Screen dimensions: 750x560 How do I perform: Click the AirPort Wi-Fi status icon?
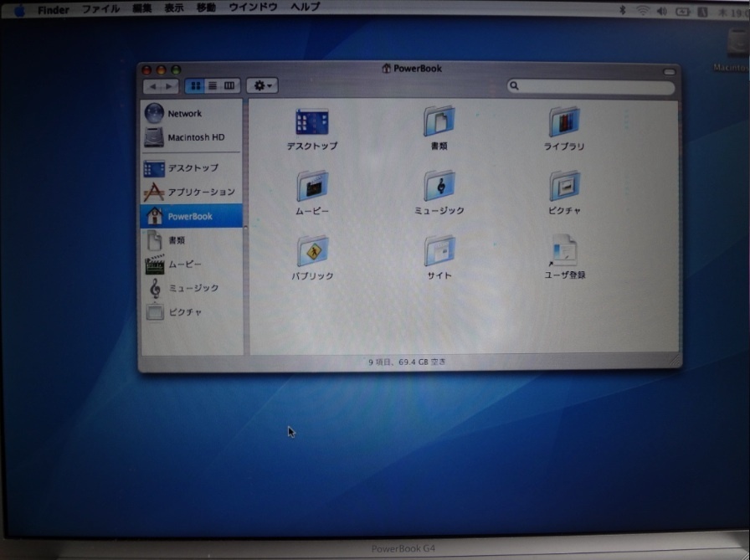click(x=643, y=11)
